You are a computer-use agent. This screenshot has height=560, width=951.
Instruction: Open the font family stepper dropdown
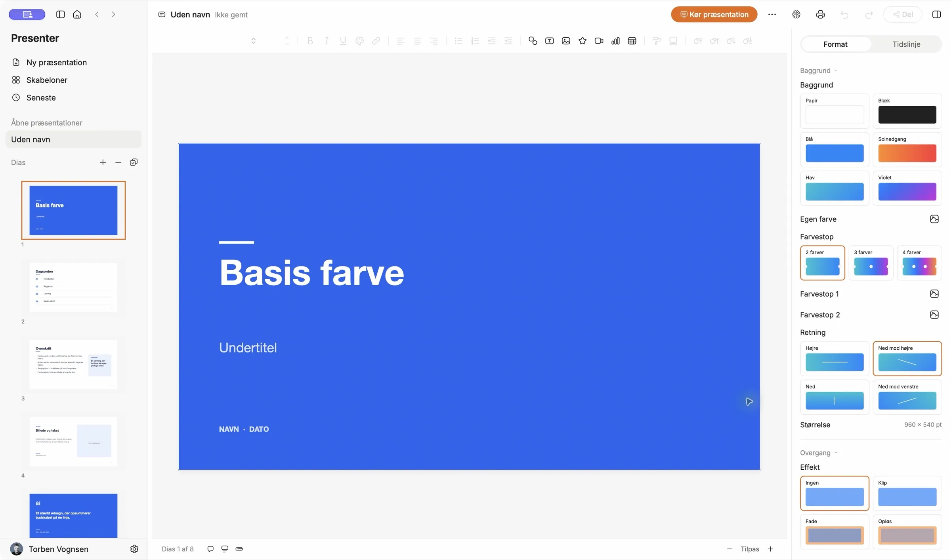[x=254, y=41]
